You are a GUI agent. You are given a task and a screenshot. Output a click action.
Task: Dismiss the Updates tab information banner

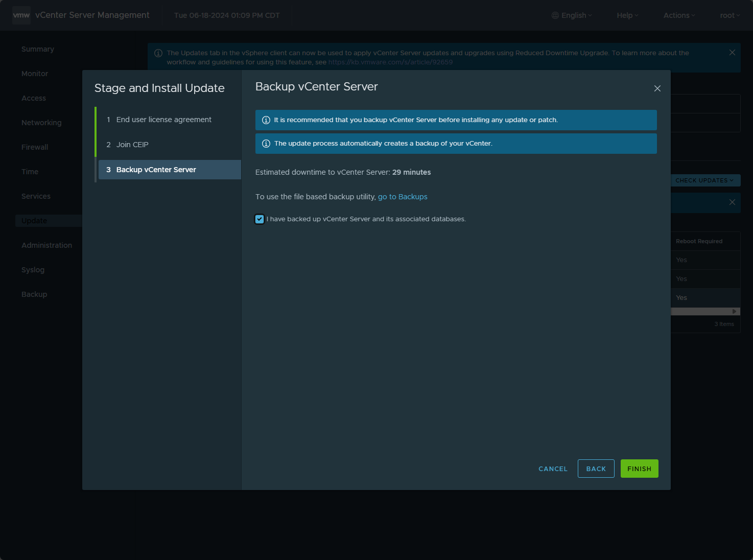pos(732,53)
